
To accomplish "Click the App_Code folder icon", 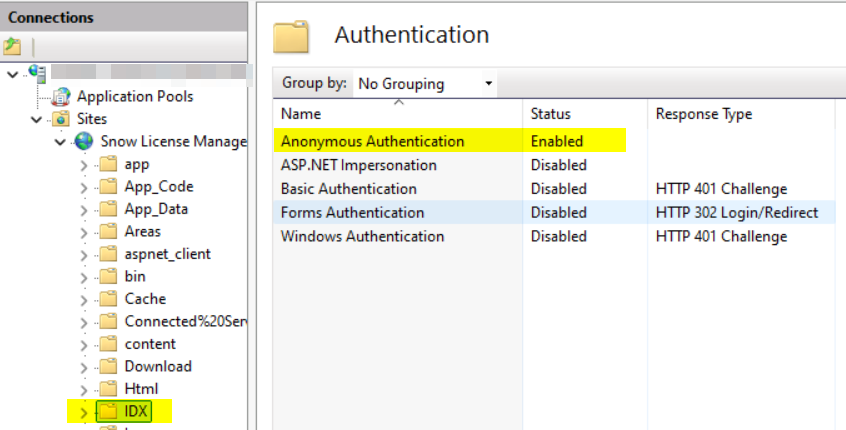I will [x=107, y=187].
